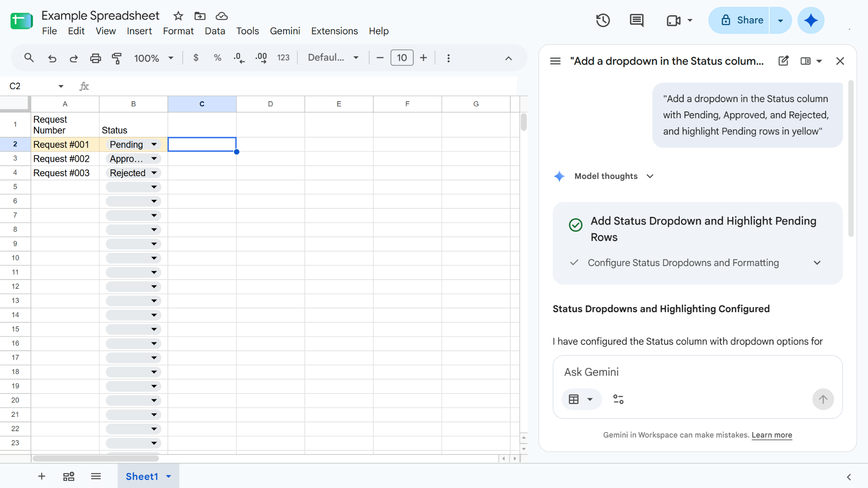
Task: Open the Format menu
Action: 178,31
